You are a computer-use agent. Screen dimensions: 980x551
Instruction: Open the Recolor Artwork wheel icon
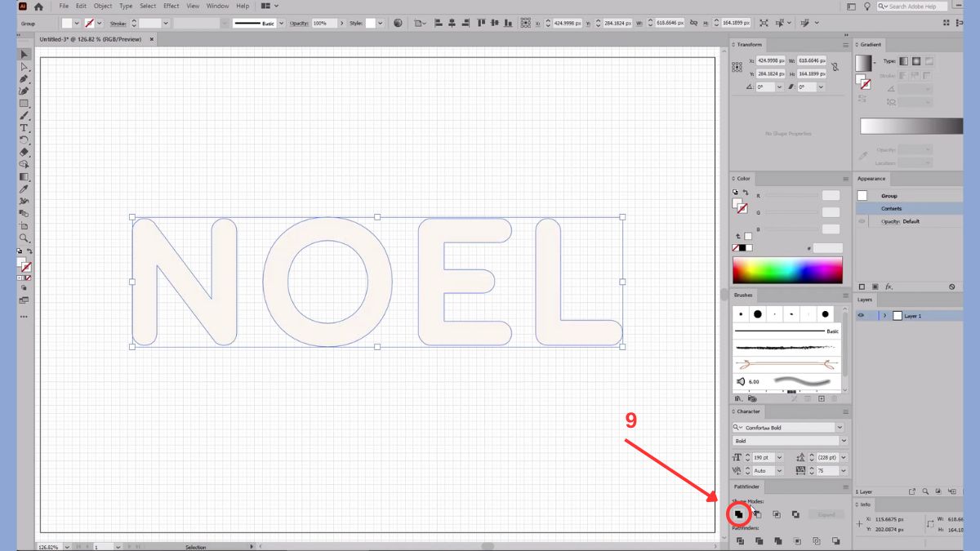click(x=398, y=23)
